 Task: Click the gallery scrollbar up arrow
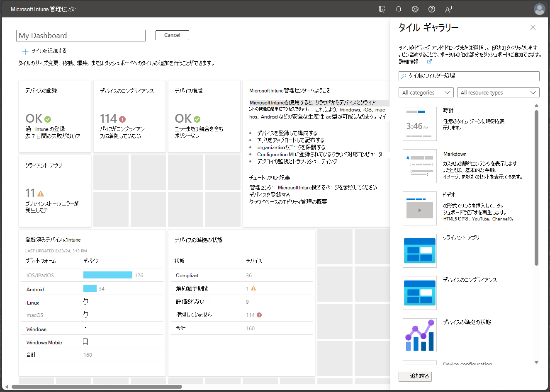[536, 105]
